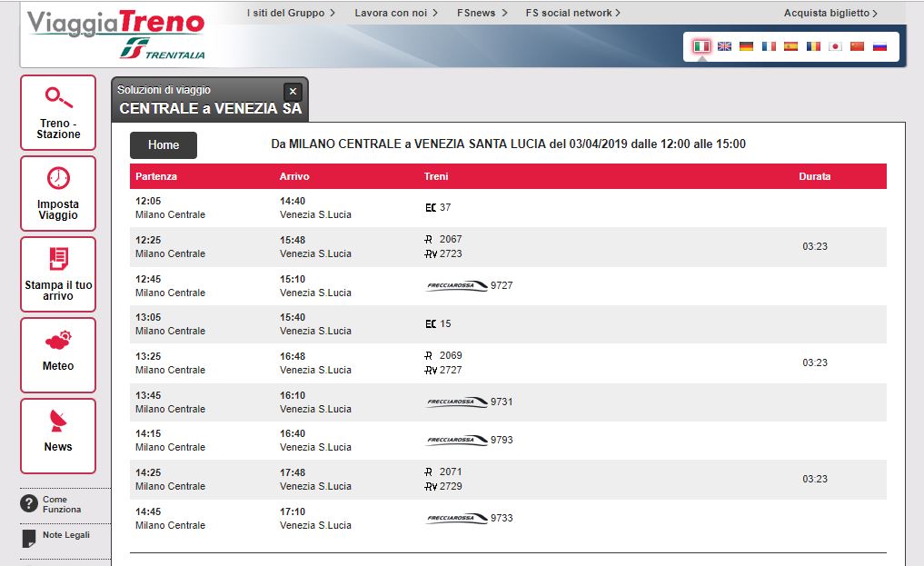Click the ViaggiaTreno Trenitalia logo
The height and width of the screenshot is (566, 924).
[116, 35]
